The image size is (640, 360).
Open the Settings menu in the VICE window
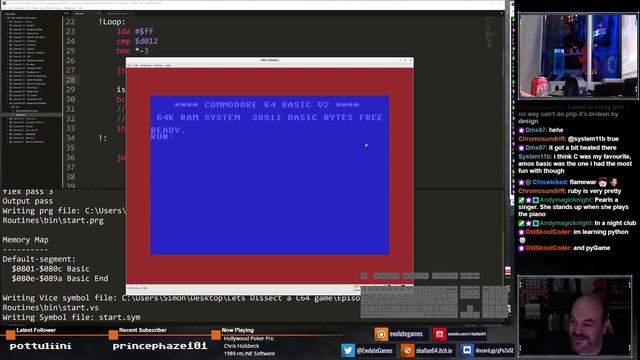158,65
